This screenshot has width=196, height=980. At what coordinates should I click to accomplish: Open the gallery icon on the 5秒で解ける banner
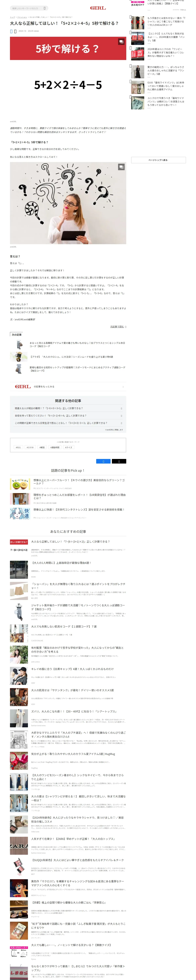tap(121, 41)
